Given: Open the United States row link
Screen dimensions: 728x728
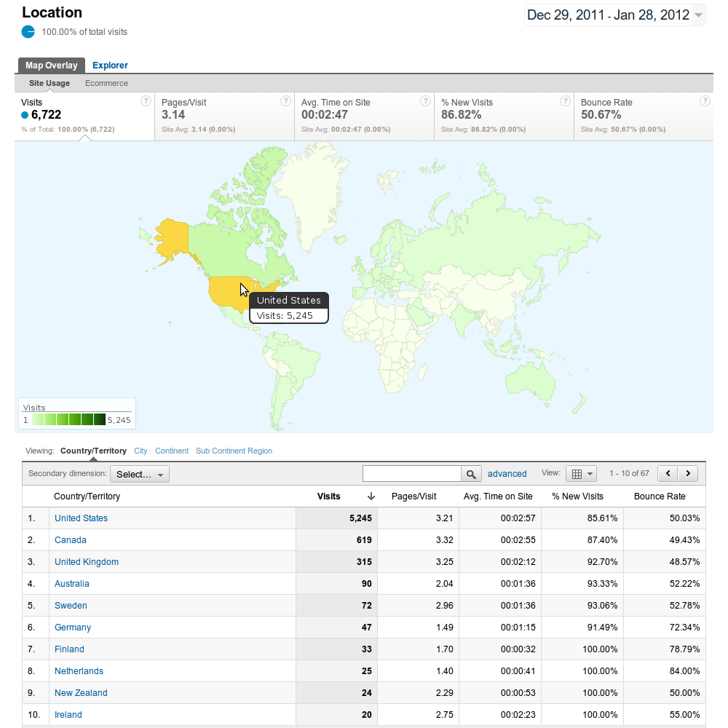Looking at the screenshot, I should coord(81,518).
